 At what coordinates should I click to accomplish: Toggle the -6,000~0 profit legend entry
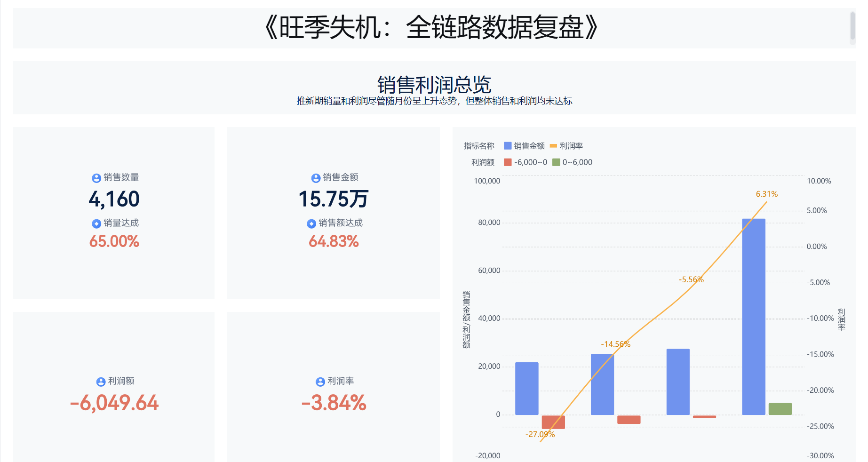(526, 162)
